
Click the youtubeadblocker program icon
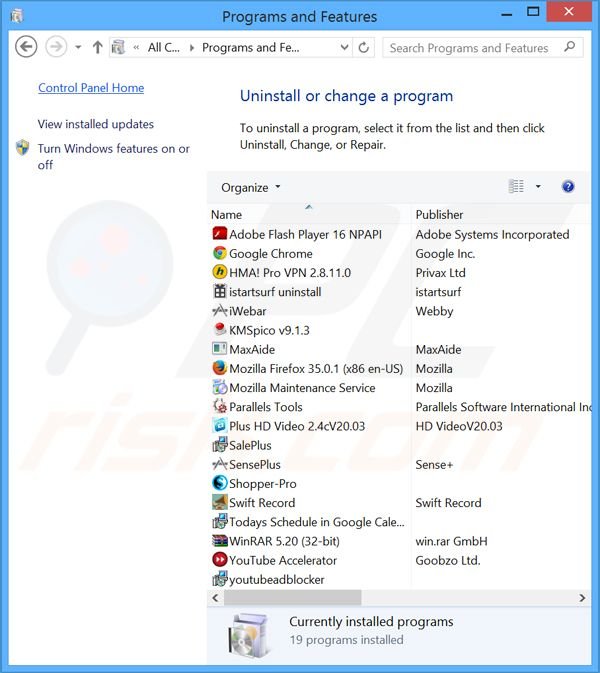[219, 579]
